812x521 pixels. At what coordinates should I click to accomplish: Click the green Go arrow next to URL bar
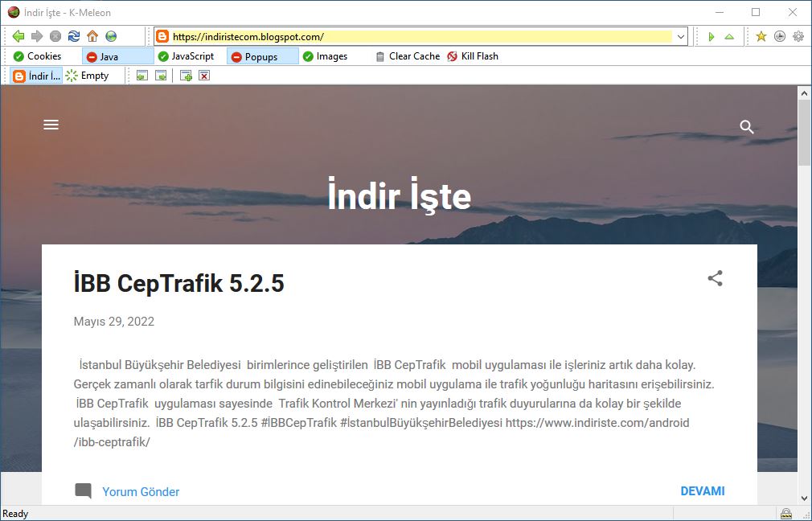[712, 37]
